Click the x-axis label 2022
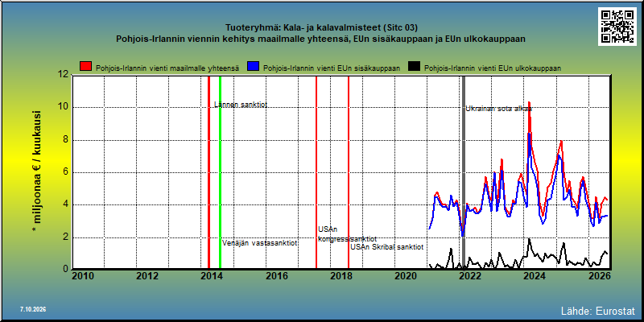Image resolution: width=644 pixels, height=322 pixels. [x=469, y=275]
